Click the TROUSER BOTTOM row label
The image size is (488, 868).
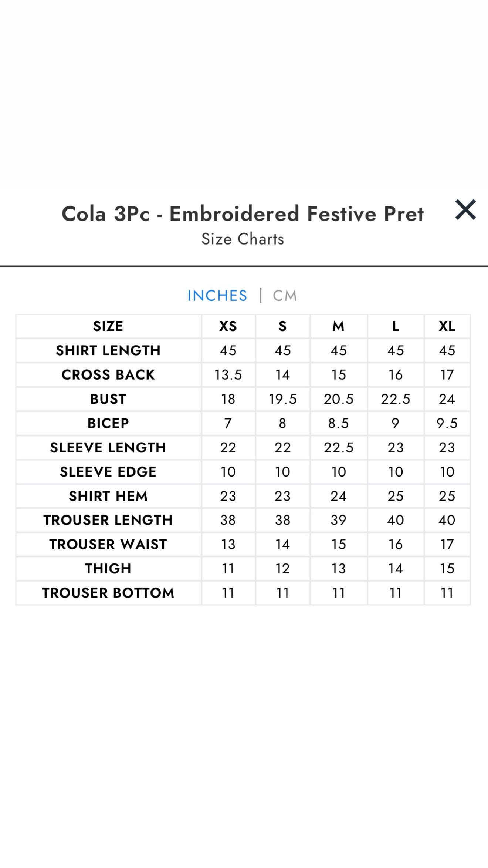[x=108, y=593]
